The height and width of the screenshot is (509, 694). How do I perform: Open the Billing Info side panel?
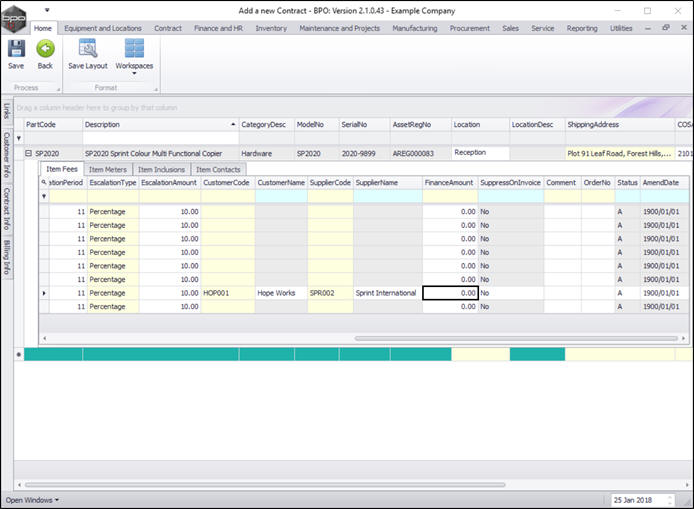(x=7, y=257)
